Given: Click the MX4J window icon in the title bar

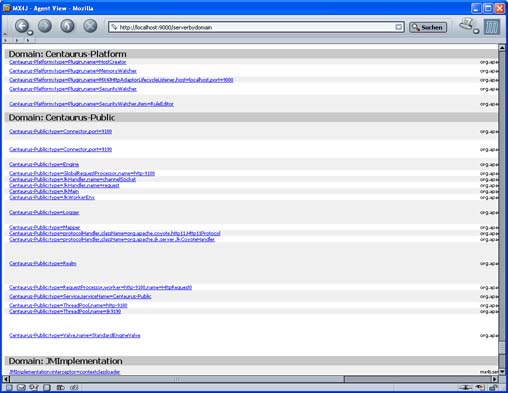Looking at the screenshot, I should point(7,8).
